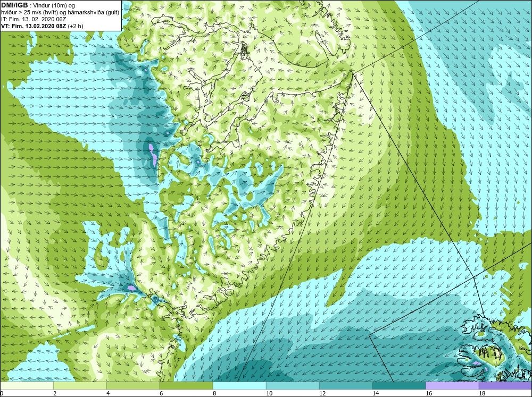Click the 2–4 m/s light green legend swatch
The height and width of the screenshot is (397, 532).
(80, 386)
